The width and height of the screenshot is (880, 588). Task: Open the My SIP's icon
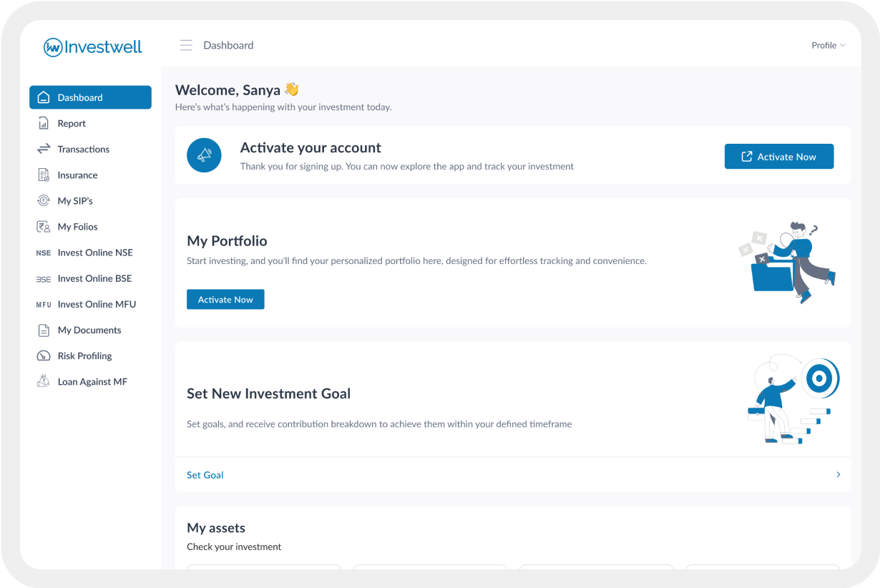(44, 201)
